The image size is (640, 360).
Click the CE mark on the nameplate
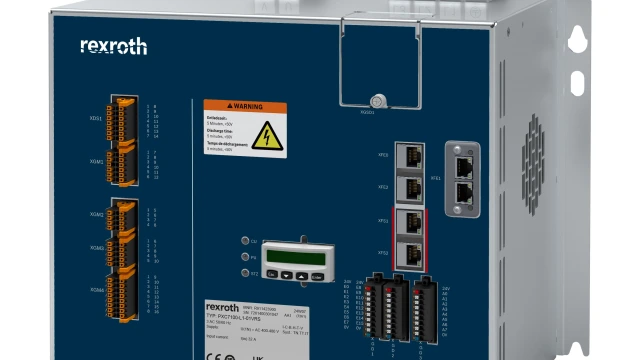point(214,356)
